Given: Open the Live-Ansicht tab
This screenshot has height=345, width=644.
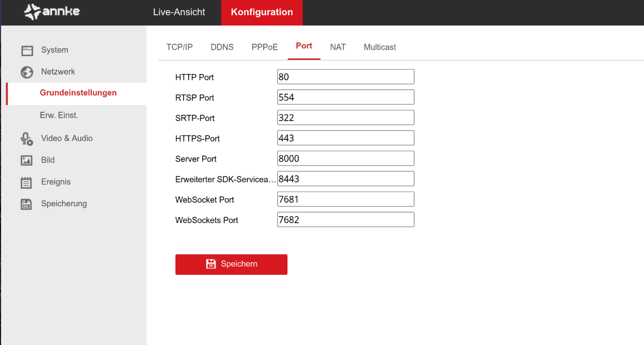Looking at the screenshot, I should coord(179,13).
